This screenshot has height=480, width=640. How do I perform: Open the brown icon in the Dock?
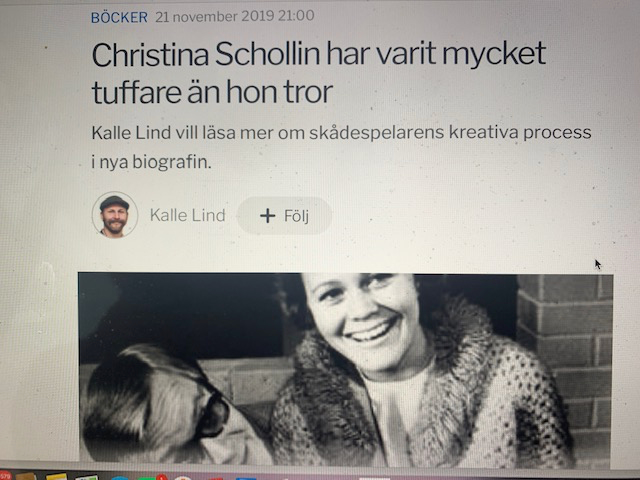coord(26,477)
